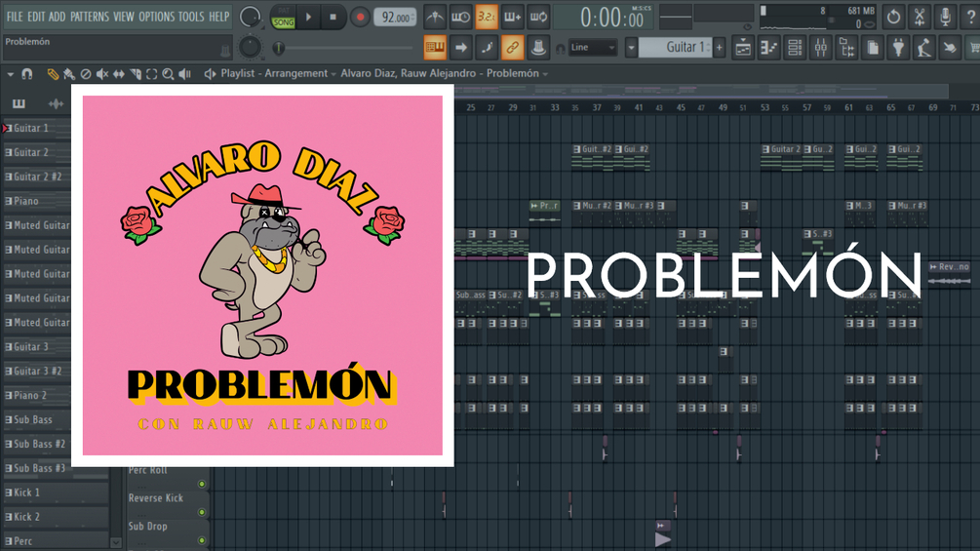
Task: Open the Playlist - Arrangement dropdown
Action: click(x=278, y=74)
